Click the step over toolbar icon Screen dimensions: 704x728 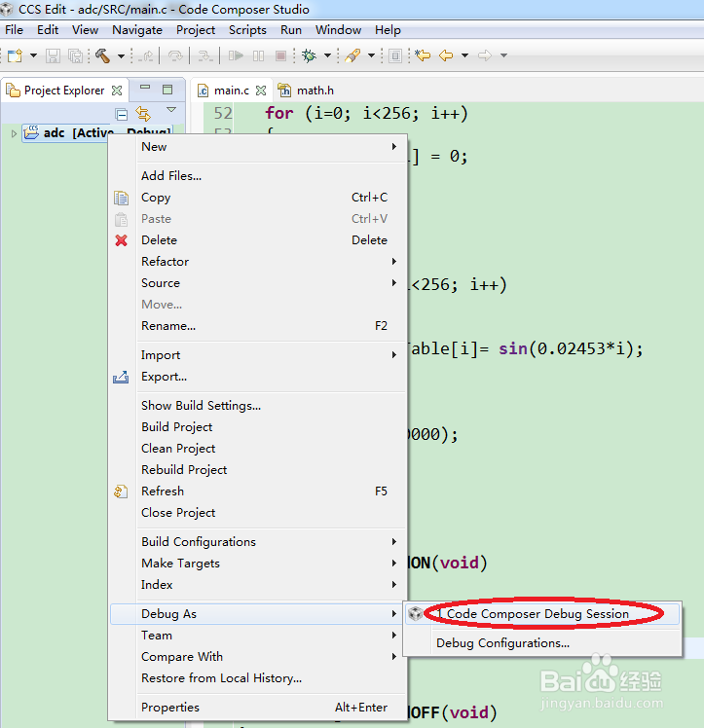(x=175, y=55)
